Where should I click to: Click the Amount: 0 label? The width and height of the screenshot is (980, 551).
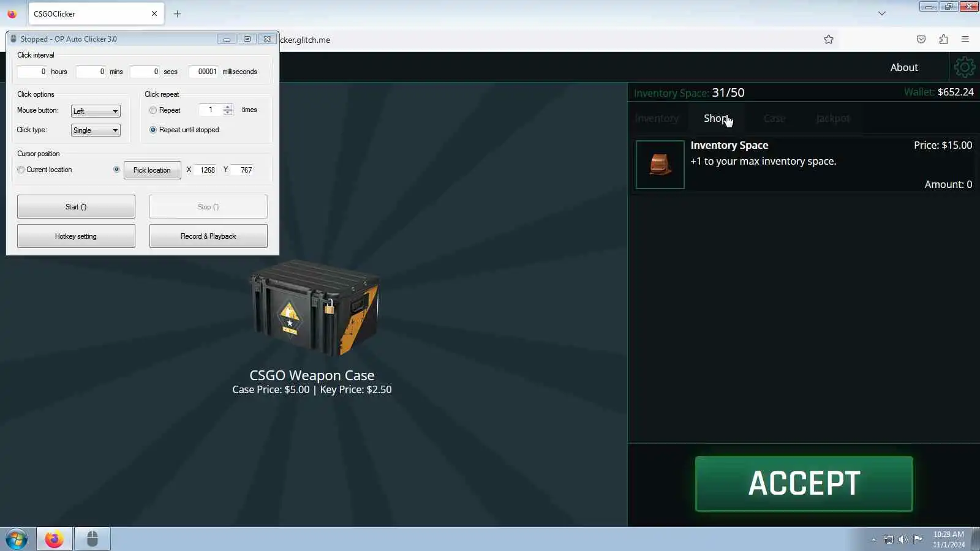(x=948, y=184)
